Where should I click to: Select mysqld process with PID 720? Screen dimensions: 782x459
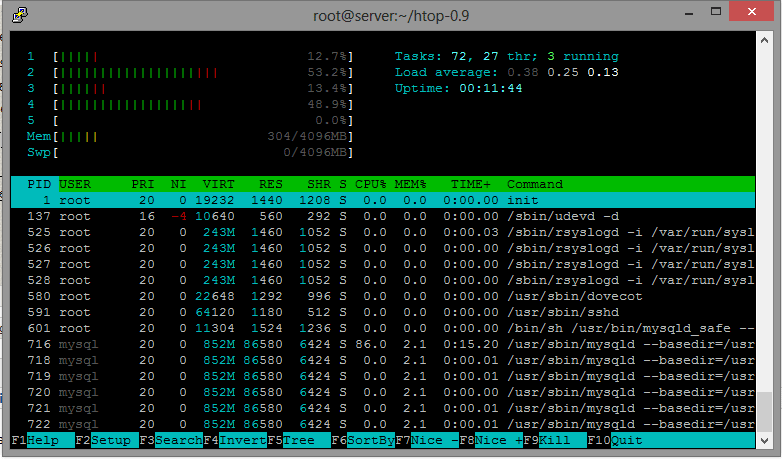pos(383,392)
